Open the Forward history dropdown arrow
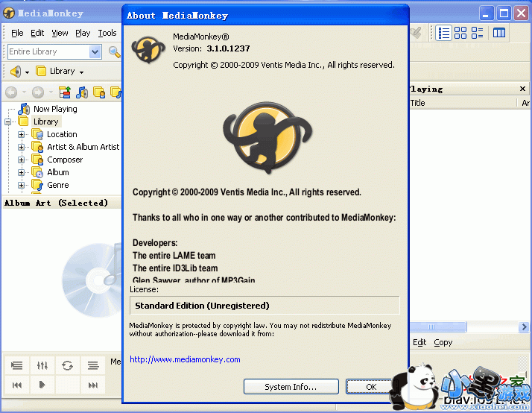The height and width of the screenshot is (413, 532). [x=51, y=92]
